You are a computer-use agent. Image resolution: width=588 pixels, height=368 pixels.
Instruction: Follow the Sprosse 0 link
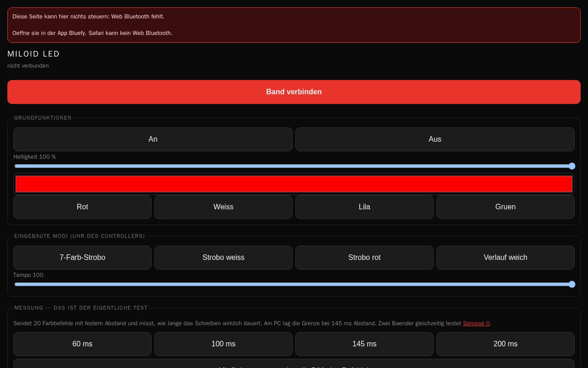pos(476,323)
